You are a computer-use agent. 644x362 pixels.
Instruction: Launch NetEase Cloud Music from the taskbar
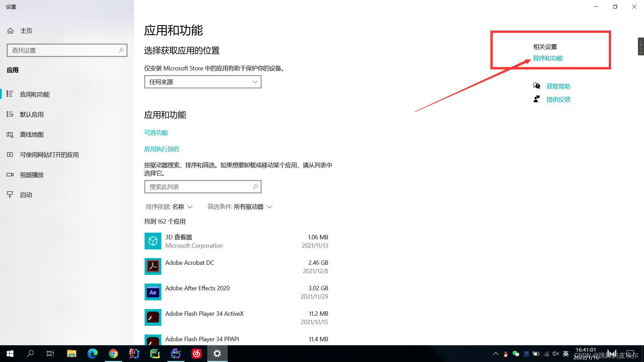pos(197,353)
